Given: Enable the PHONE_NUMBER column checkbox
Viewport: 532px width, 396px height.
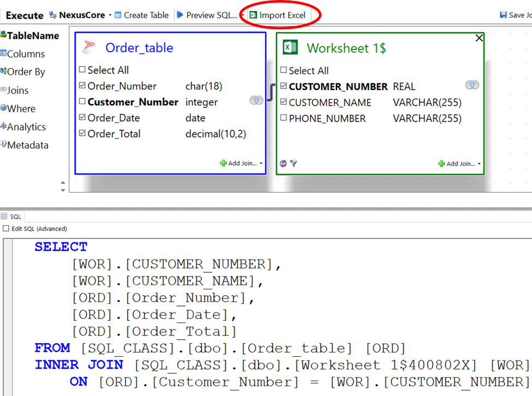Looking at the screenshot, I should (x=283, y=118).
